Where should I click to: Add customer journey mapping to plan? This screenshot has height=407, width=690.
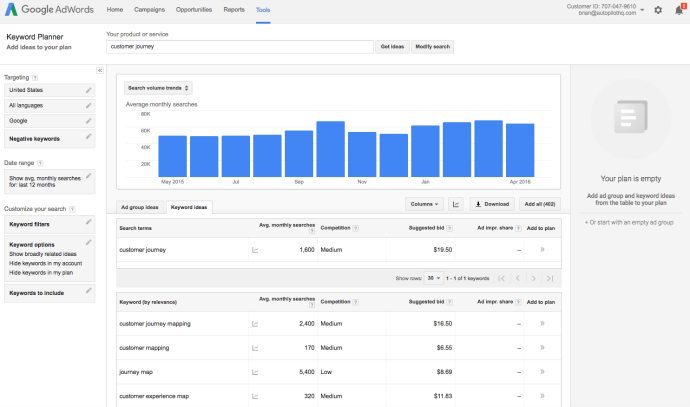pyautogui.click(x=542, y=323)
